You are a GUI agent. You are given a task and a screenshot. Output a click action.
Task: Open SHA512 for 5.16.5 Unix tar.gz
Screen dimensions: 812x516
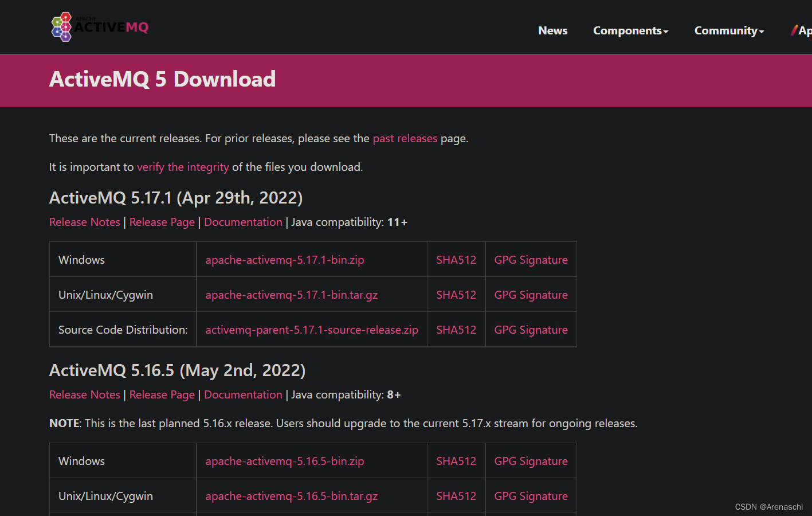point(456,496)
